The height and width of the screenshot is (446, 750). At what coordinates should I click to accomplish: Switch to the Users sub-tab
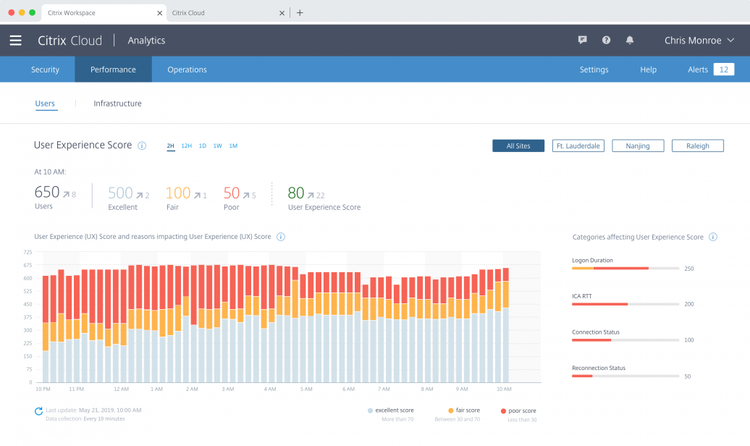pyautogui.click(x=45, y=103)
